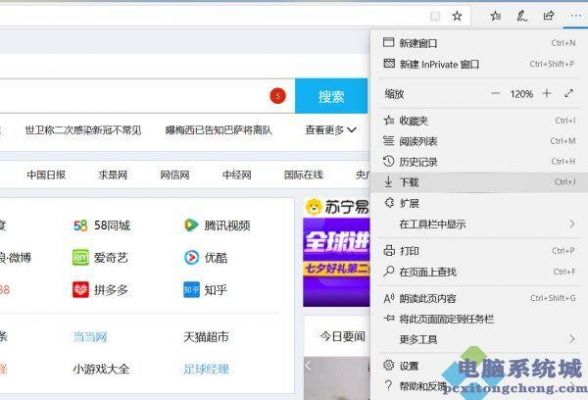Image resolution: width=588 pixels, height=400 pixels.
Task: Open 收藏夹 from the menu
Action: tap(479, 121)
